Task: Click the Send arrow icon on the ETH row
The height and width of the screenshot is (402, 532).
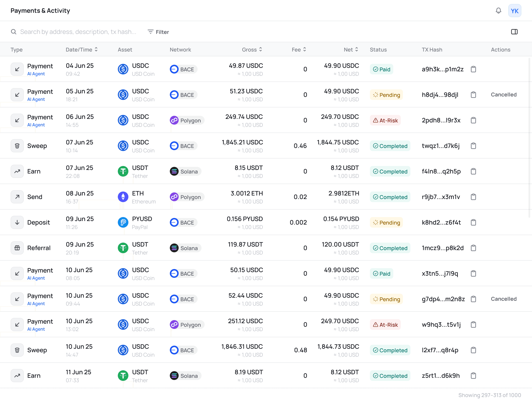Action: 17,197
